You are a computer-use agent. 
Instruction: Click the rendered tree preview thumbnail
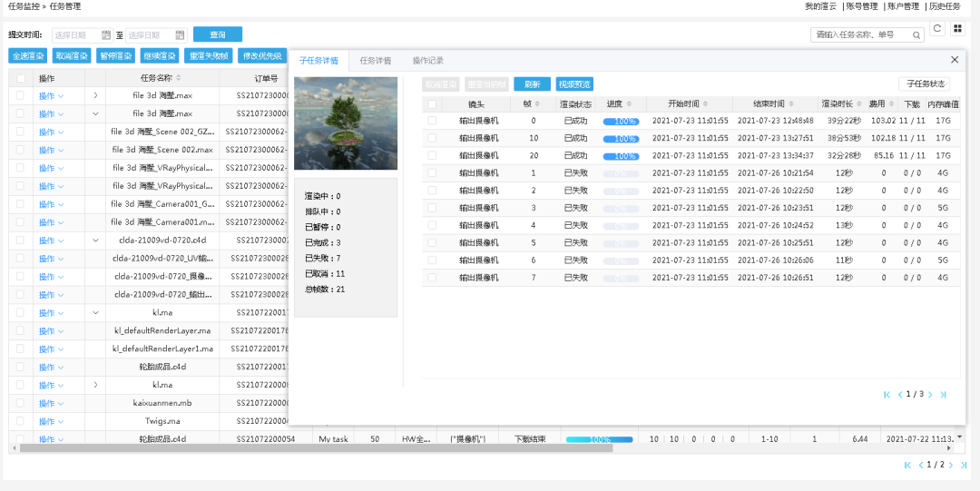pyautogui.click(x=346, y=123)
